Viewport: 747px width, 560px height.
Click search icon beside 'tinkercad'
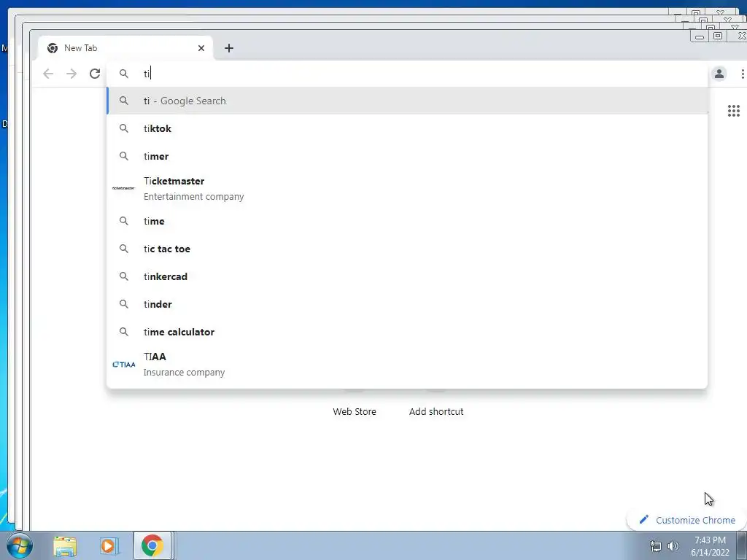tap(124, 276)
